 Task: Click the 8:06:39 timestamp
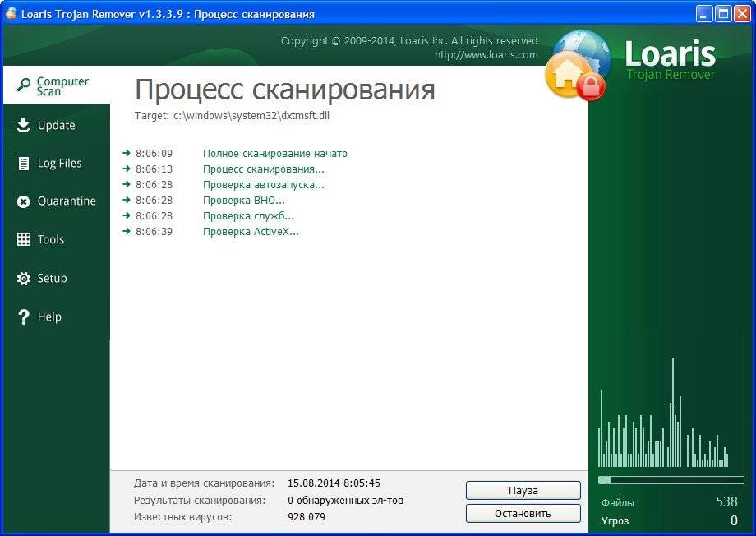[x=154, y=232]
